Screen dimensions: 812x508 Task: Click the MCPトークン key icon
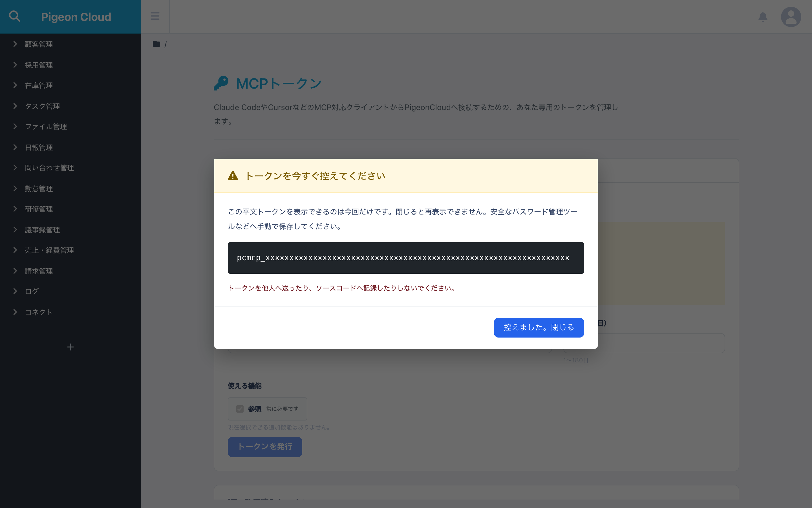point(221,83)
